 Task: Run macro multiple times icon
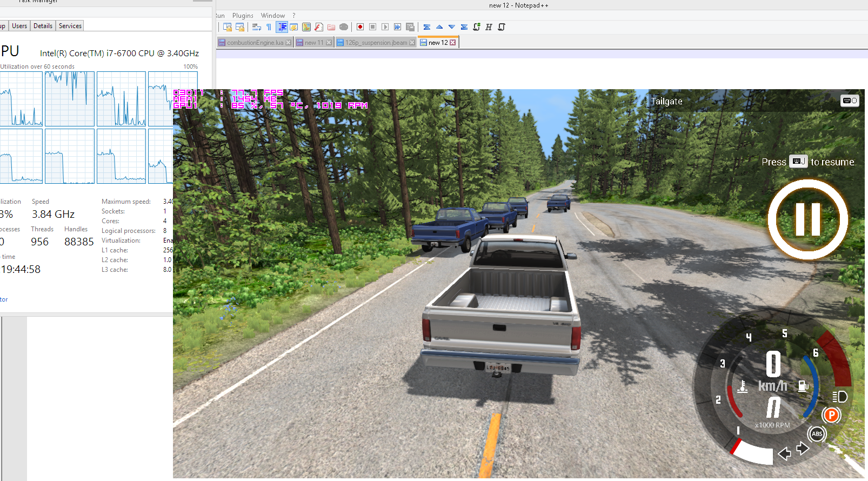(397, 27)
